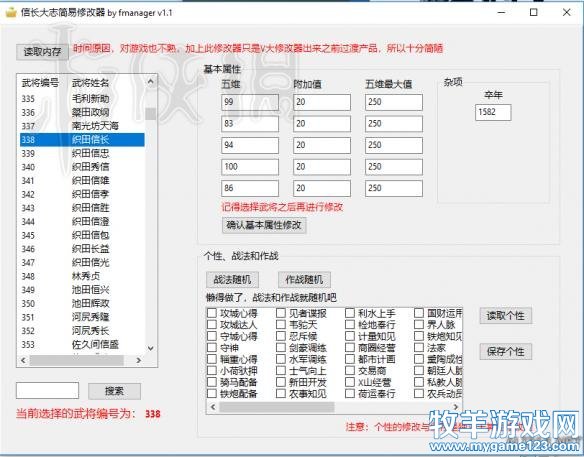
Task: Click 附加值 field beside the 99 value
Action: pyautogui.click(x=322, y=102)
